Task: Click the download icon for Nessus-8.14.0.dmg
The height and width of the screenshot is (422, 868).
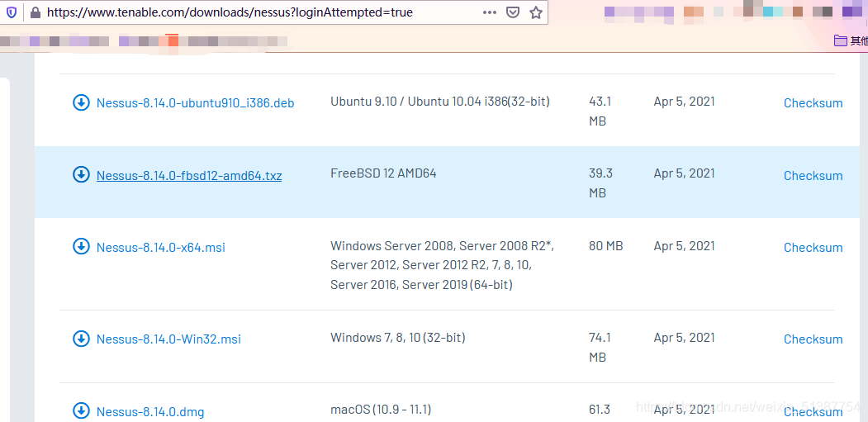Action: pyautogui.click(x=81, y=411)
